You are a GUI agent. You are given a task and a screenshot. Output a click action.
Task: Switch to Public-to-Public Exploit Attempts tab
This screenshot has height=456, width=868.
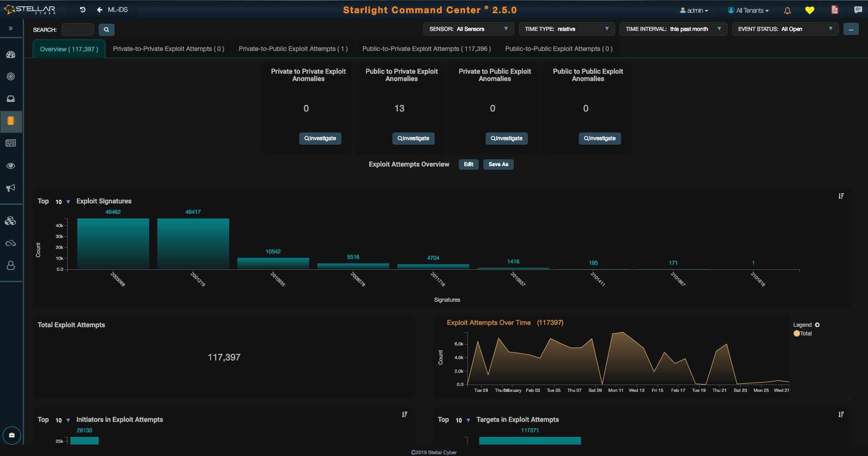(559, 49)
